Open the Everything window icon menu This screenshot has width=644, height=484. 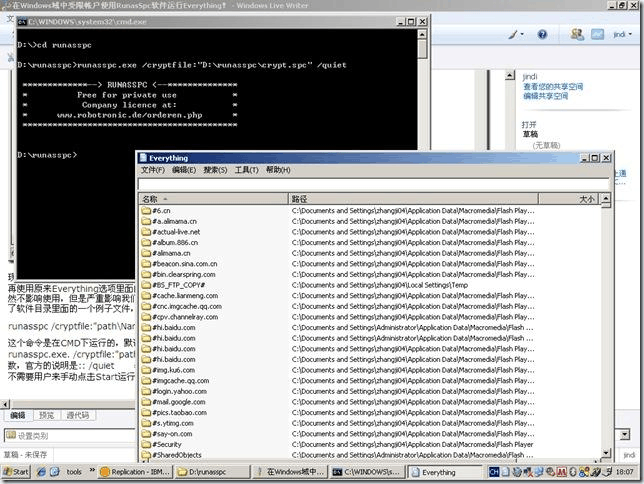tap(143, 158)
